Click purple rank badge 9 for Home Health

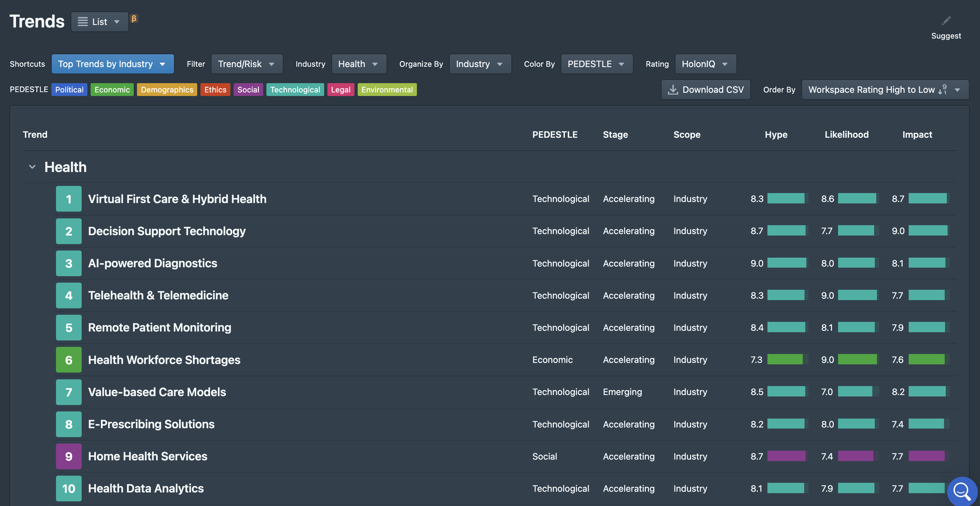click(68, 456)
